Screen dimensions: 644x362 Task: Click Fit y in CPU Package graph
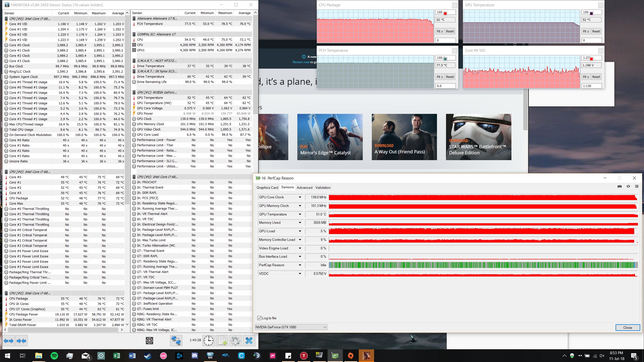coord(440,31)
